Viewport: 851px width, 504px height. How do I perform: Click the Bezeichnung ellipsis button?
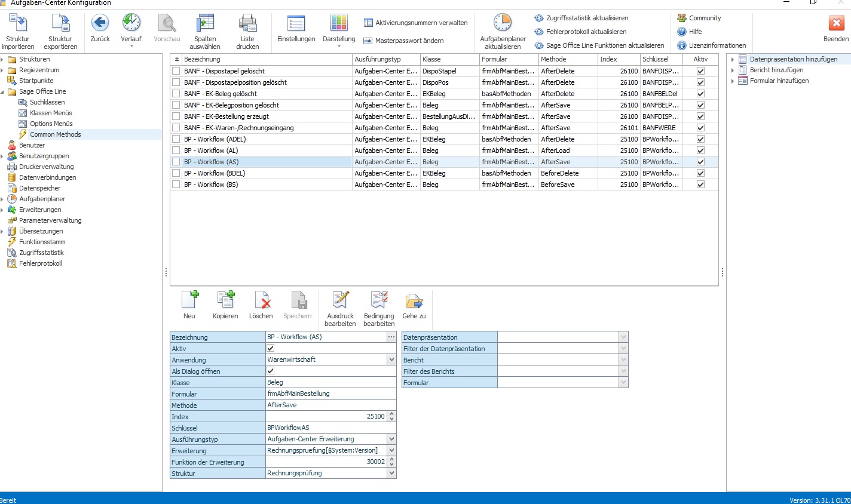[x=391, y=337]
